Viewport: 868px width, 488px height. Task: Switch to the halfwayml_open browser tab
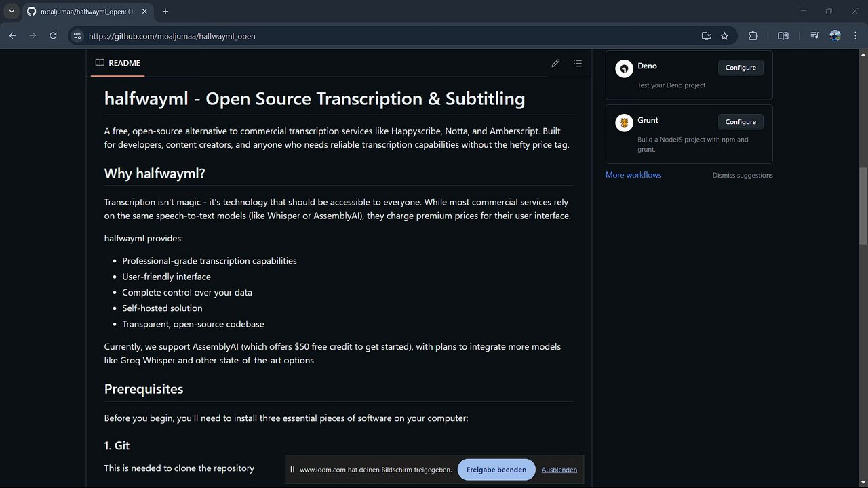pos(87,12)
